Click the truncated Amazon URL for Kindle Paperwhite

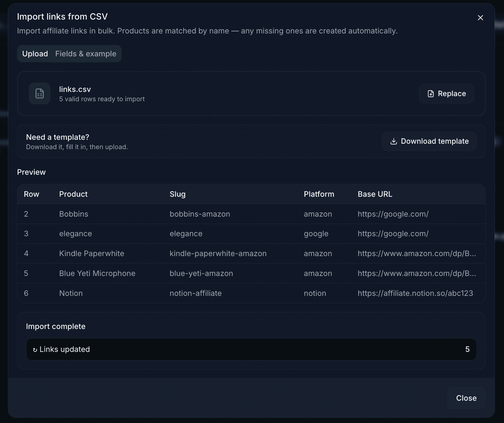click(417, 253)
